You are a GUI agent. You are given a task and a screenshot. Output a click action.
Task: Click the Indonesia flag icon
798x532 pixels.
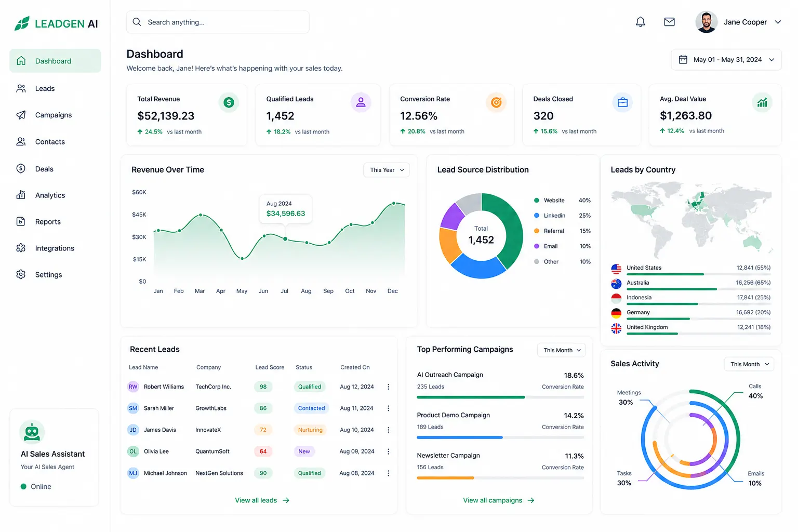(616, 298)
